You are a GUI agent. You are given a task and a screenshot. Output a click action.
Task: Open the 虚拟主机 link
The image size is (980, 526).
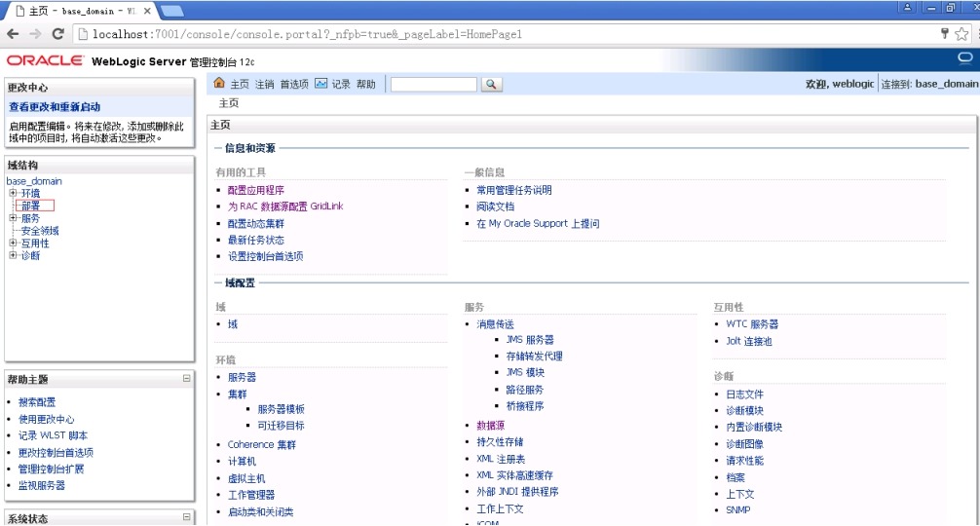[x=246, y=478]
